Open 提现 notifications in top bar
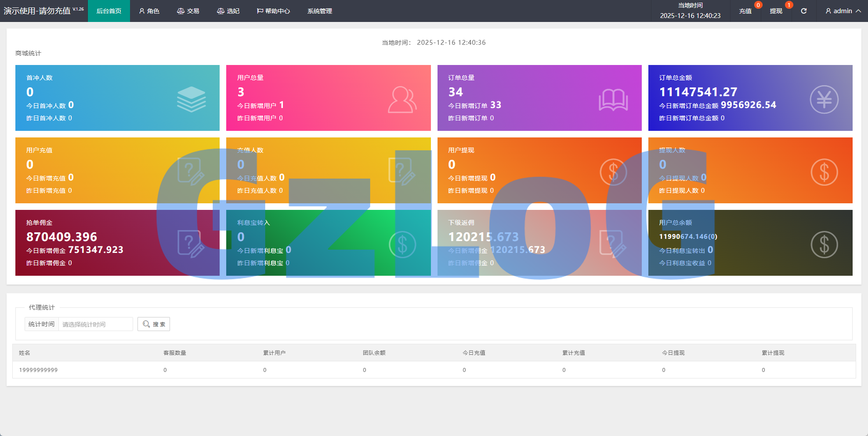The width and height of the screenshot is (868, 436). pos(776,11)
